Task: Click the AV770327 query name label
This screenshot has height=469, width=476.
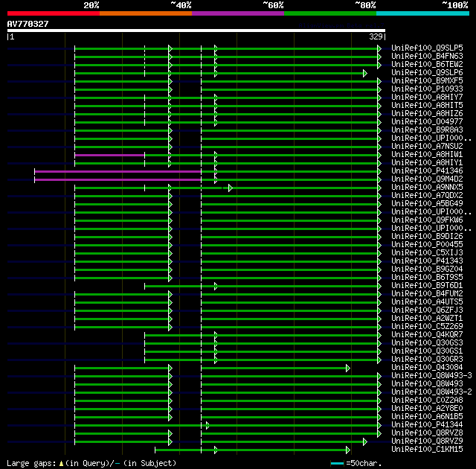Action: [28, 24]
